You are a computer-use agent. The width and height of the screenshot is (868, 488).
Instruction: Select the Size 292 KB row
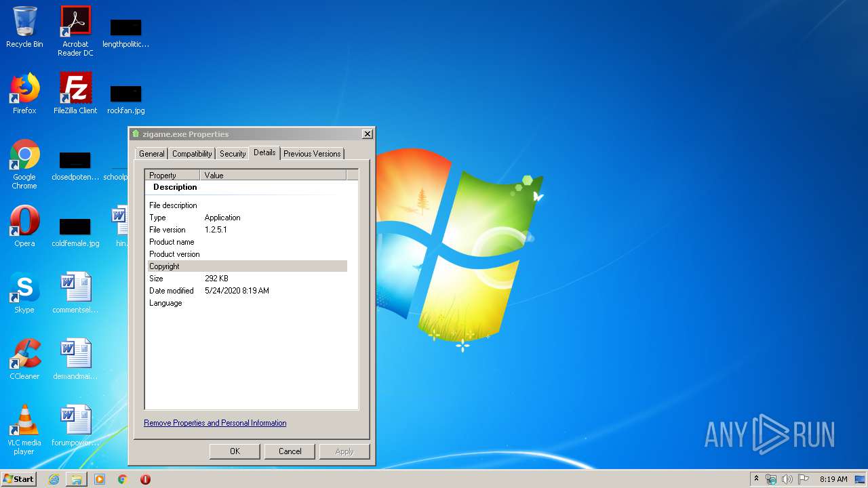pyautogui.click(x=248, y=279)
